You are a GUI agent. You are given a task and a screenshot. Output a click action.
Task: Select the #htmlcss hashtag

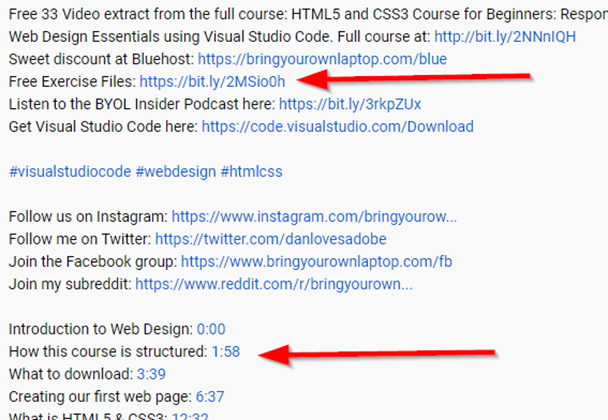tap(252, 172)
